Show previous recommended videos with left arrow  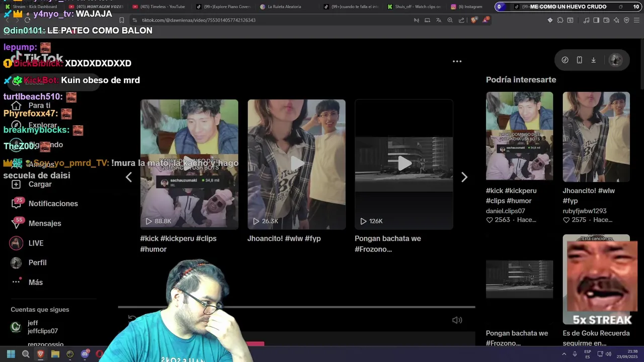pos(129,177)
